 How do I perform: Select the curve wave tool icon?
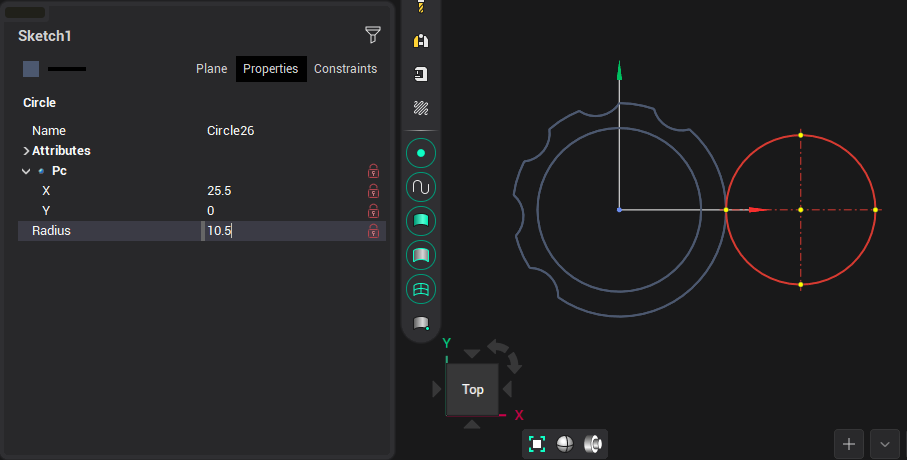(x=421, y=187)
